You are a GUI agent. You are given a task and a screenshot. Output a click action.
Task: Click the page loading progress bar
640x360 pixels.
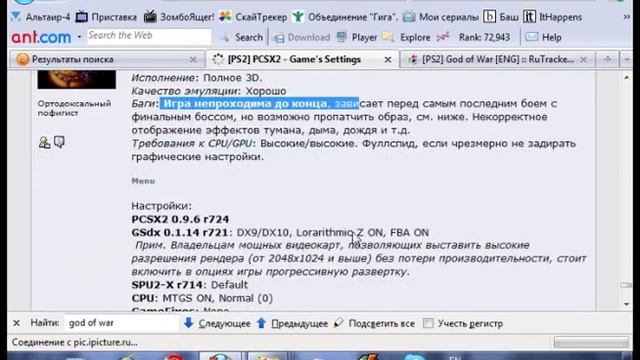click(591, 342)
